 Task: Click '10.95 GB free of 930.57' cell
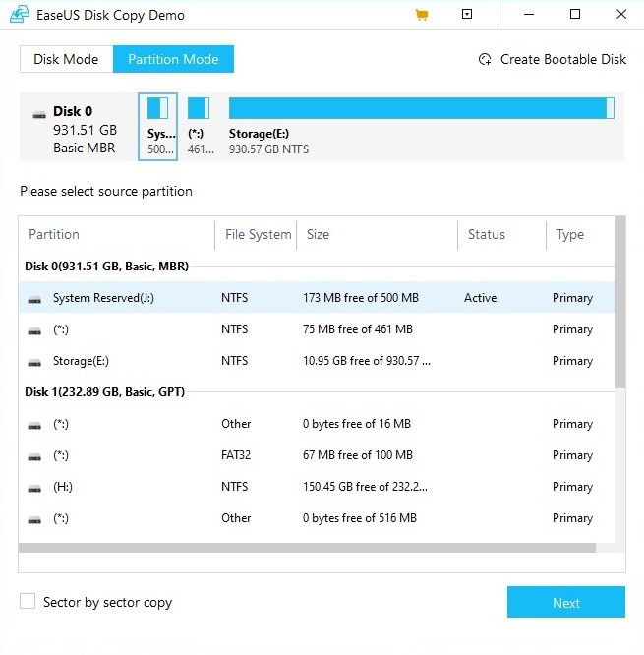(367, 361)
